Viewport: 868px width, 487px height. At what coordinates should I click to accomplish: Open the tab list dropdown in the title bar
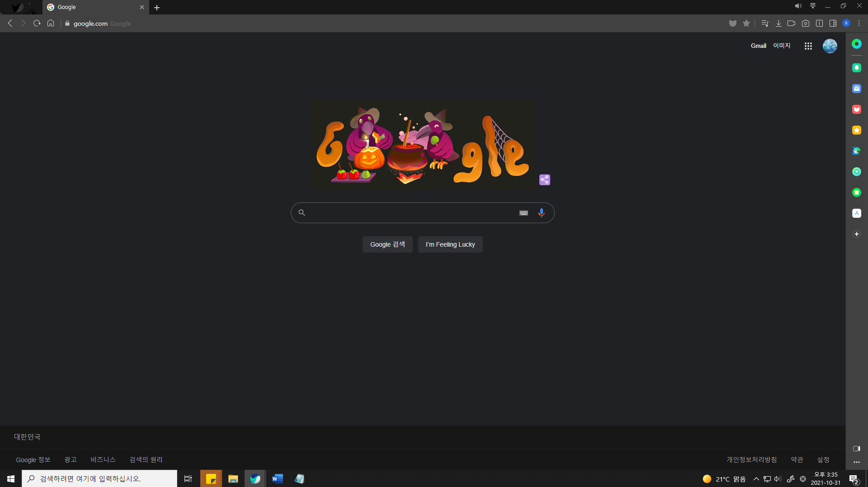[x=813, y=6]
